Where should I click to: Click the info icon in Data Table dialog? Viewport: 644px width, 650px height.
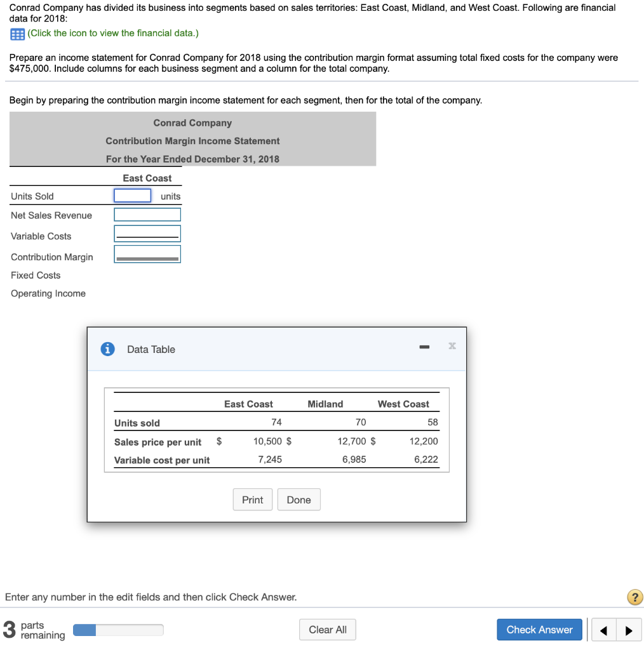(x=108, y=349)
